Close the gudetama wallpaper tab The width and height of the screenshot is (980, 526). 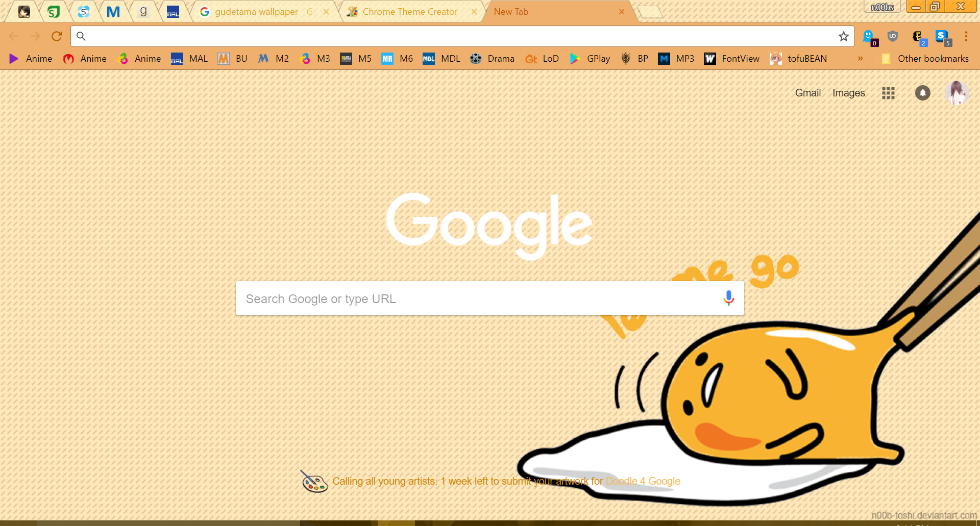click(326, 12)
